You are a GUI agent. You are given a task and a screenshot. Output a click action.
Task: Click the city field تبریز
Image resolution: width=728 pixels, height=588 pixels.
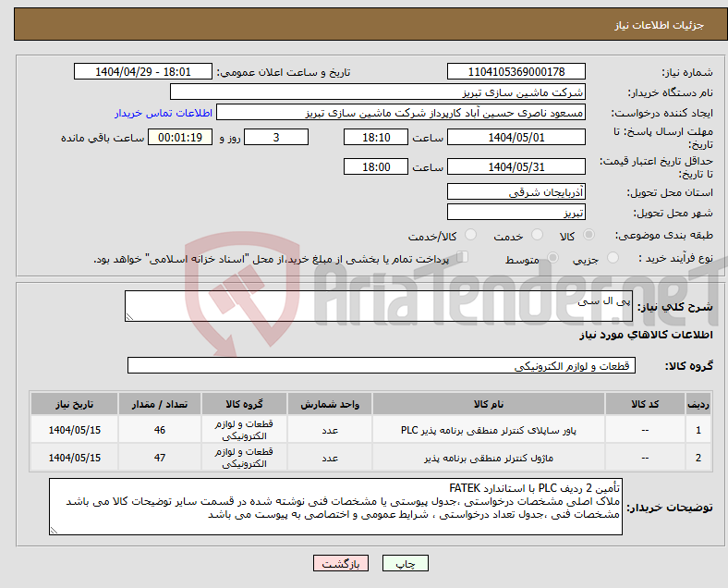pyautogui.click(x=516, y=213)
